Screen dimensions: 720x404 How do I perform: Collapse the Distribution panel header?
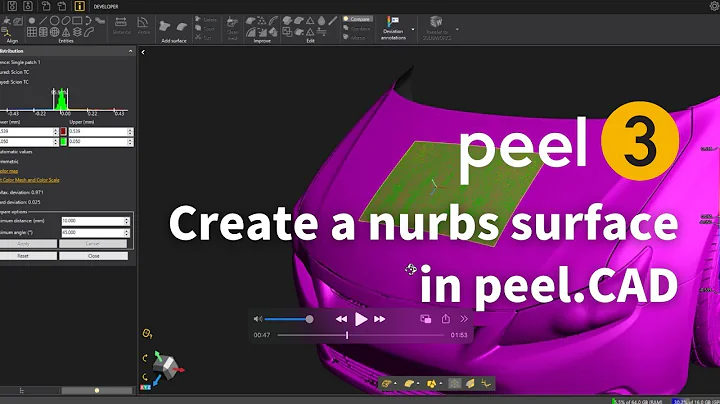coord(130,51)
